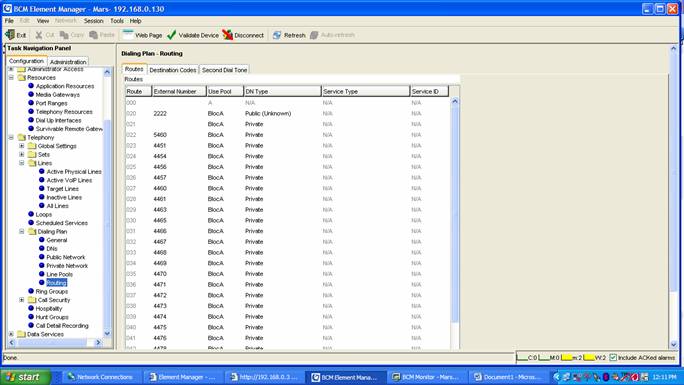Click the Paste toolbar icon
The height and width of the screenshot is (385, 684).
[93, 35]
